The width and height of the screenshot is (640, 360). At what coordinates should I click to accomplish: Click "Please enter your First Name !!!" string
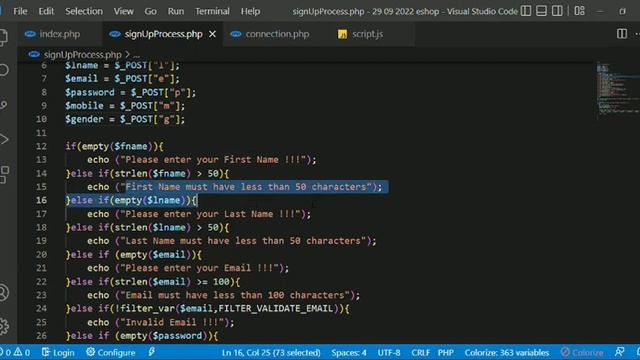click(x=213, y=160)
